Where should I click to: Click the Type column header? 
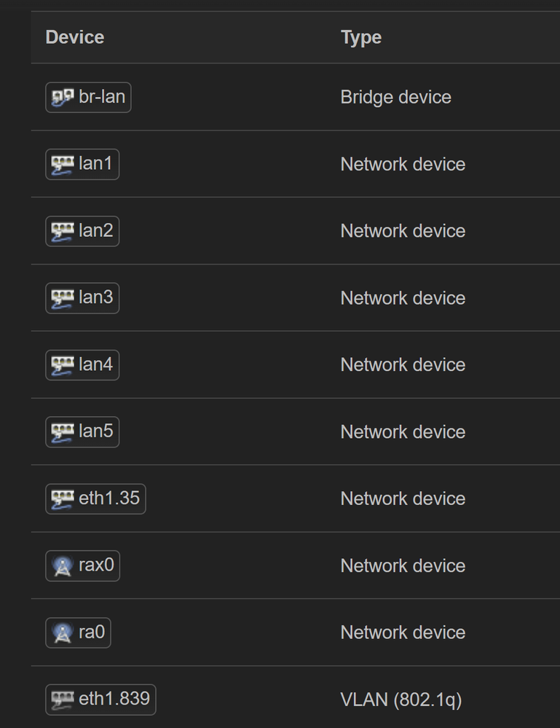pos(360,37)
